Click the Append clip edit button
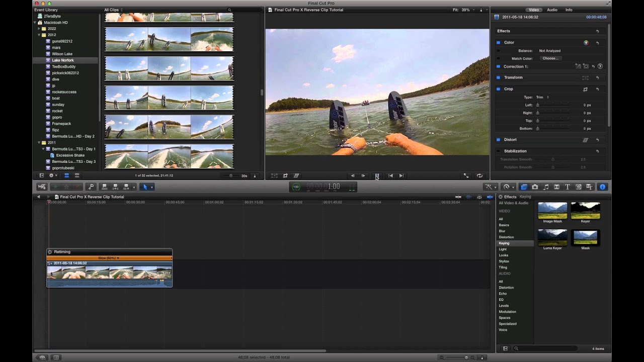This screenshot has width=644, height=362. 126,187
